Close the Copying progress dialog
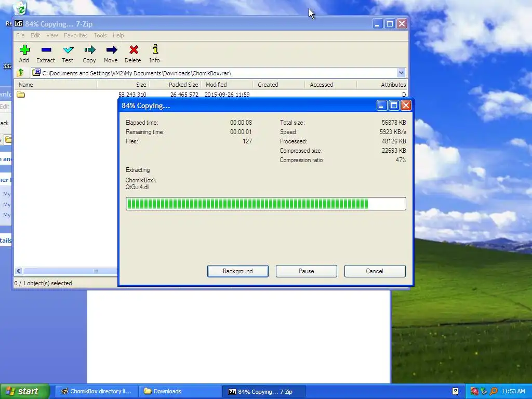 click(406, 105)
